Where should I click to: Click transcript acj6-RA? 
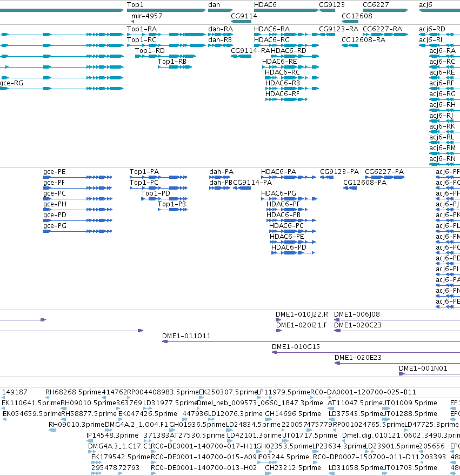tap(444, 56)
